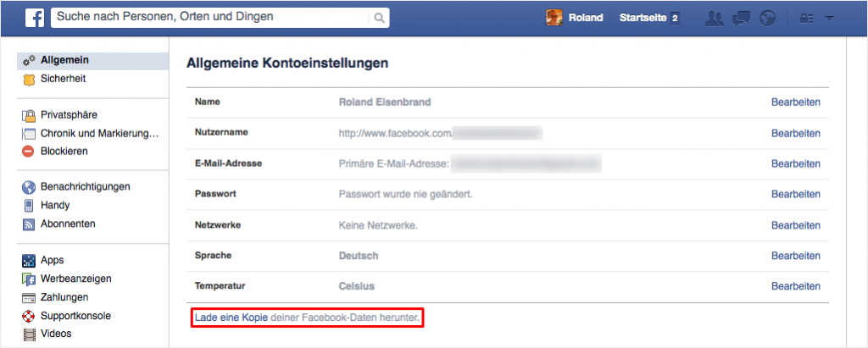Select Blockieren in the sidebar
Screen dimensions: 868x348
(64, 152)
